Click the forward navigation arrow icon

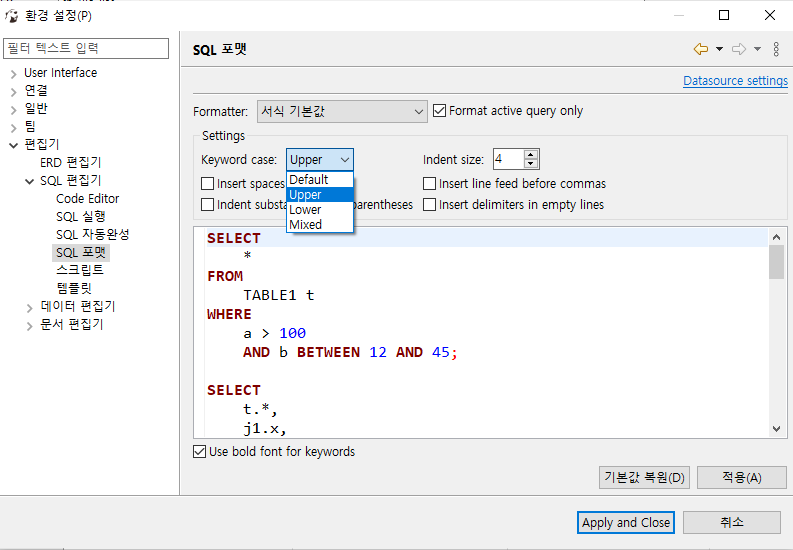[739, 49]
